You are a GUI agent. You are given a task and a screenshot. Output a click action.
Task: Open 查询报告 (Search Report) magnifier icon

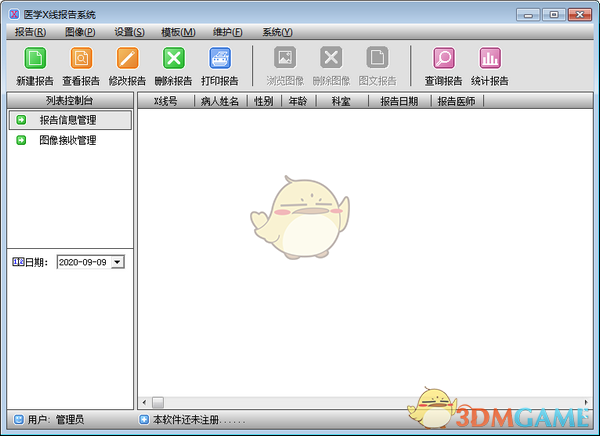[443, 59]
